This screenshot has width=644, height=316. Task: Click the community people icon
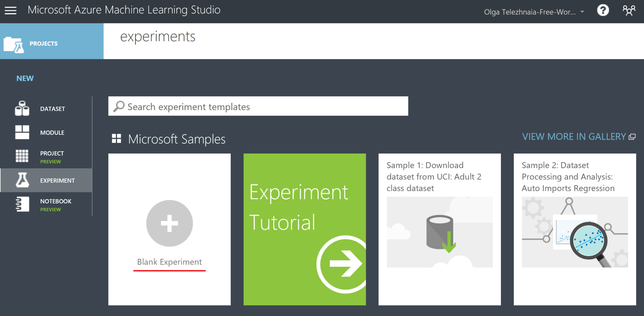click(629, 10)
